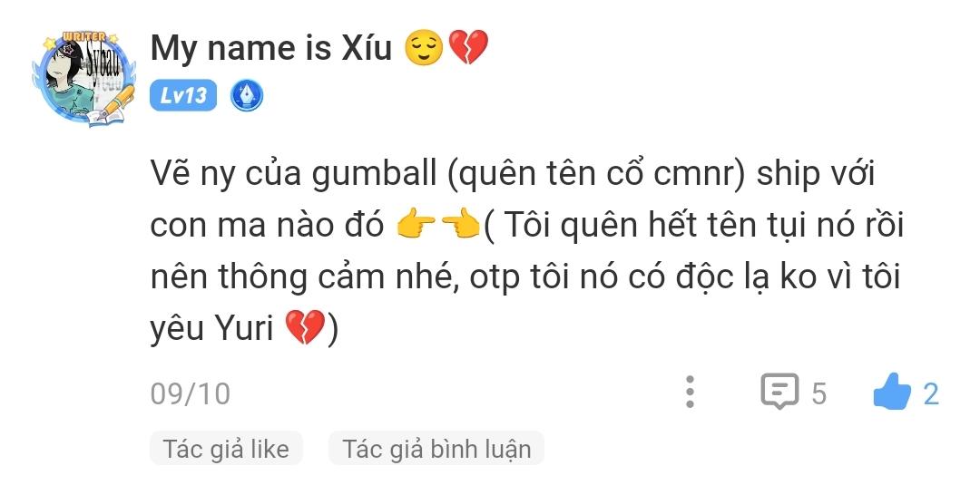The image size is (980, 485).
Task: Select the Tác giả like tag
Action: point(226,449)
